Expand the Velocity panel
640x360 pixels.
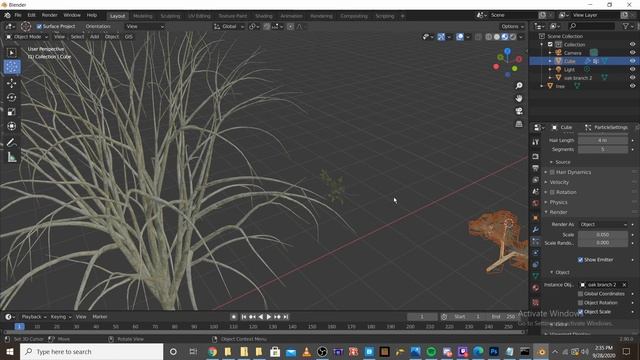pyautogui.click(x=559, y=182)
